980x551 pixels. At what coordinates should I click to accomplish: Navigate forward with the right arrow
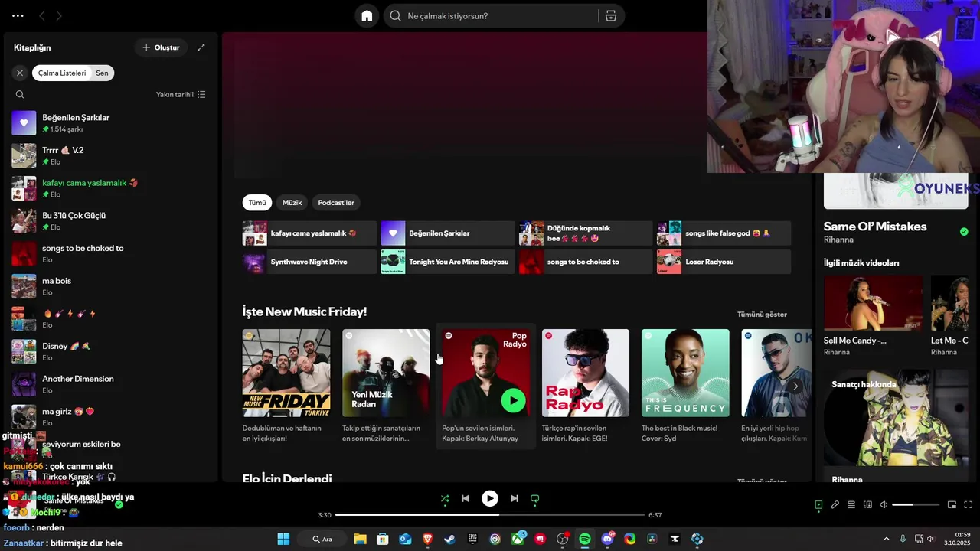[x=59, y=15]
